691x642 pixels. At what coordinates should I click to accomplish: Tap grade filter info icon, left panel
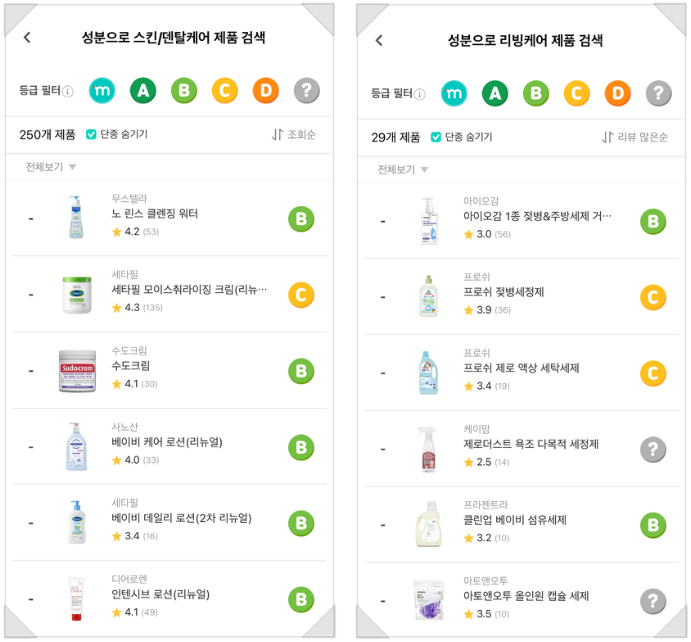(x=69, y=92)
